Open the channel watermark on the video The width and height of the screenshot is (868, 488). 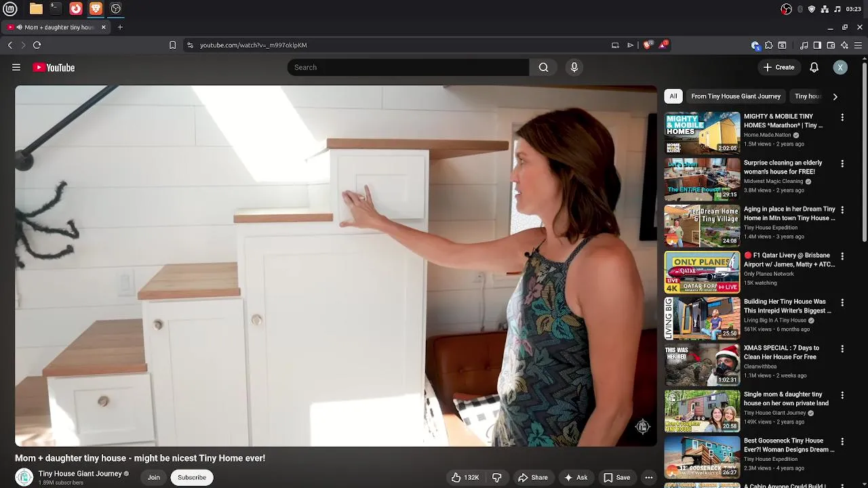642,426
